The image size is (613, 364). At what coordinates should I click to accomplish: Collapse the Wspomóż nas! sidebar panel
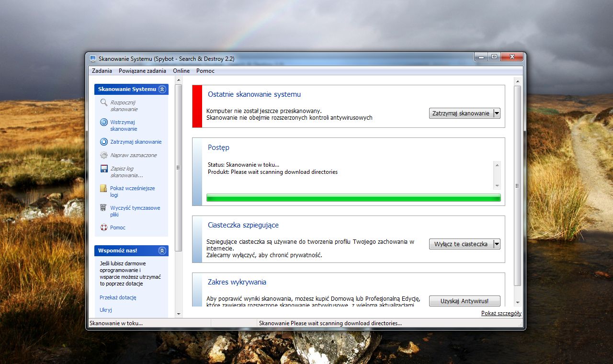(162, 250)
